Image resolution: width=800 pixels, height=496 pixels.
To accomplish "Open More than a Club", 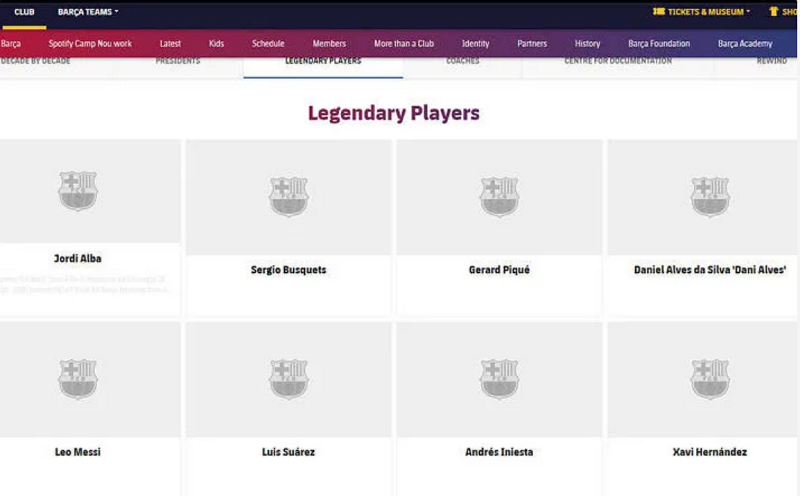I will (404, 43).
